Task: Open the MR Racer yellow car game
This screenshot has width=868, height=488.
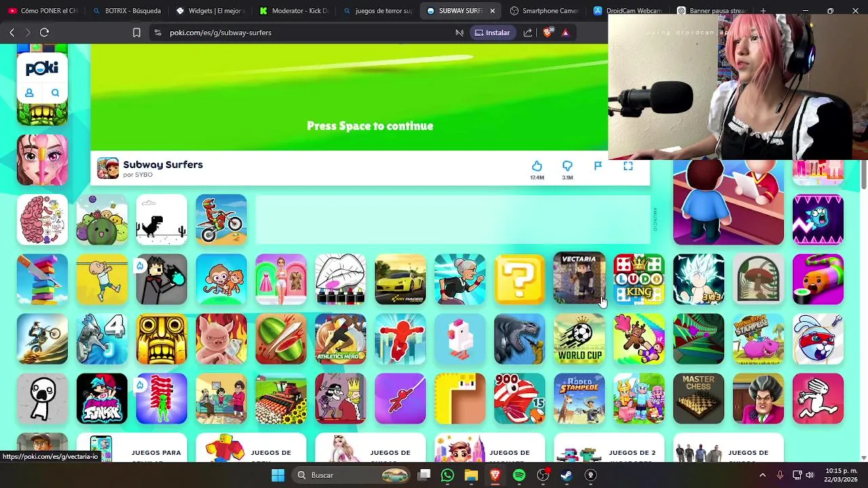Action: tap(400, 279)
